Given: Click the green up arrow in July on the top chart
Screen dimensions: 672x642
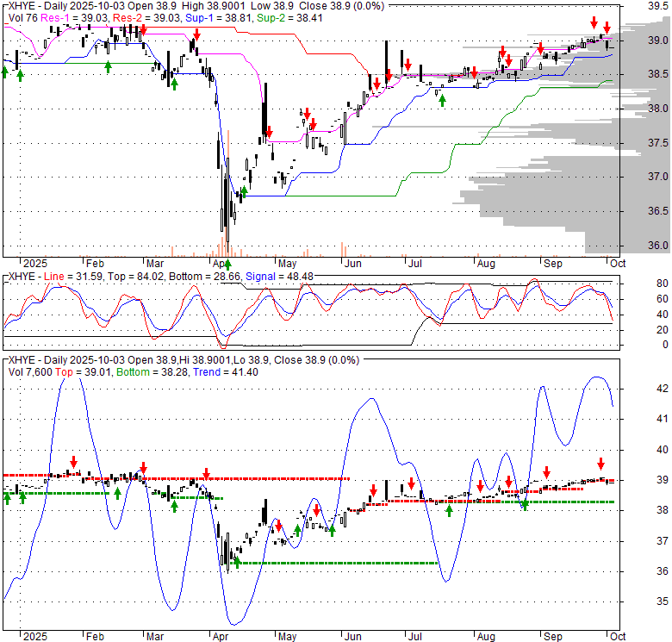Looking at the screenshot, I should pyautogui.click(x=442, y=101).
